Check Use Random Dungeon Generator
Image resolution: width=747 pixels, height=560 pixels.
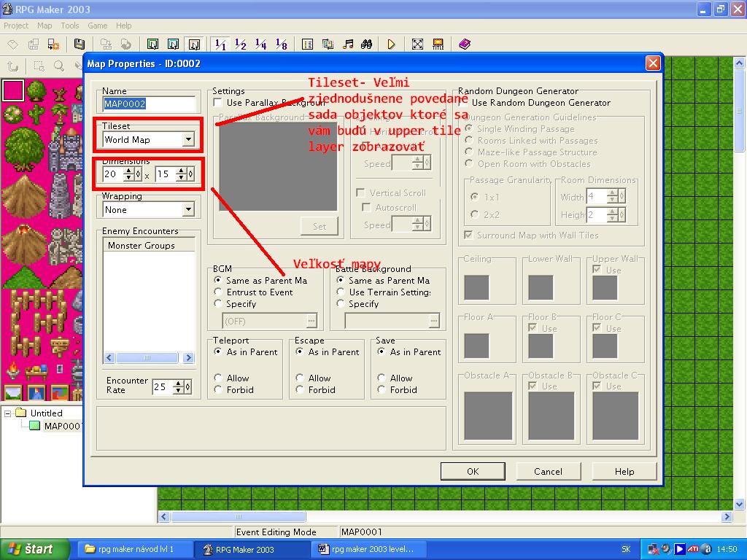(463, 103)
